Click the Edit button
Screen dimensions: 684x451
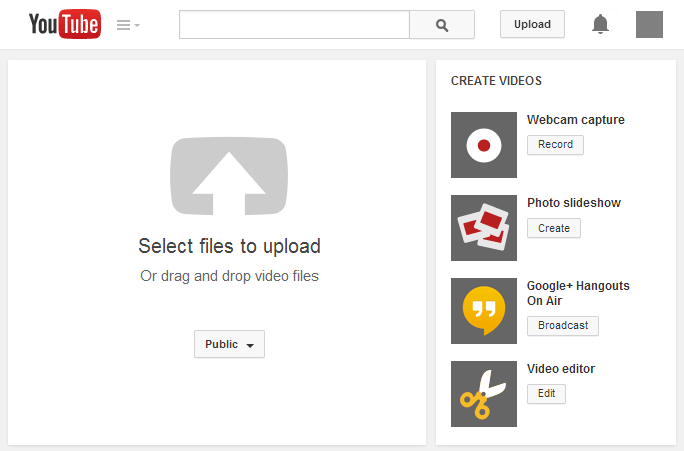pyautogui.click(x=546, y=394)
